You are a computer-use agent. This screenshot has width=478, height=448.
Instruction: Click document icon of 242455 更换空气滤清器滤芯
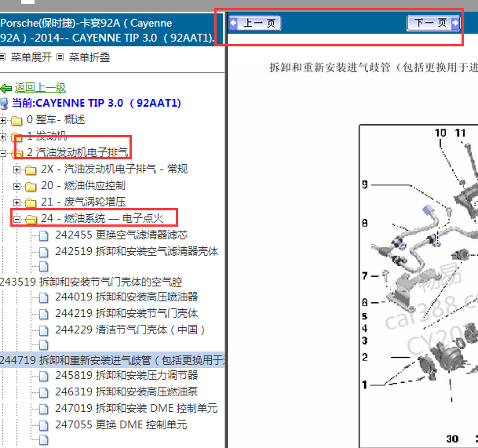tap(44, 235)
